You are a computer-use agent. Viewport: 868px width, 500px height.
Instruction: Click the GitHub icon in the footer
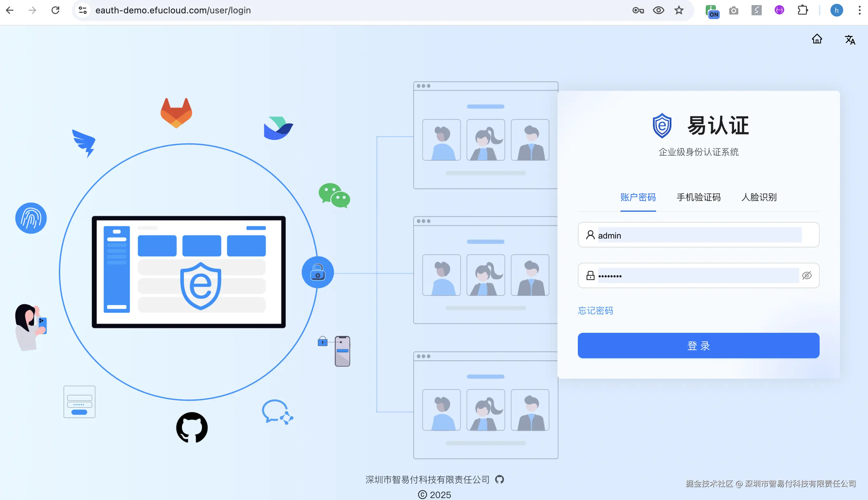coord(500,479)
